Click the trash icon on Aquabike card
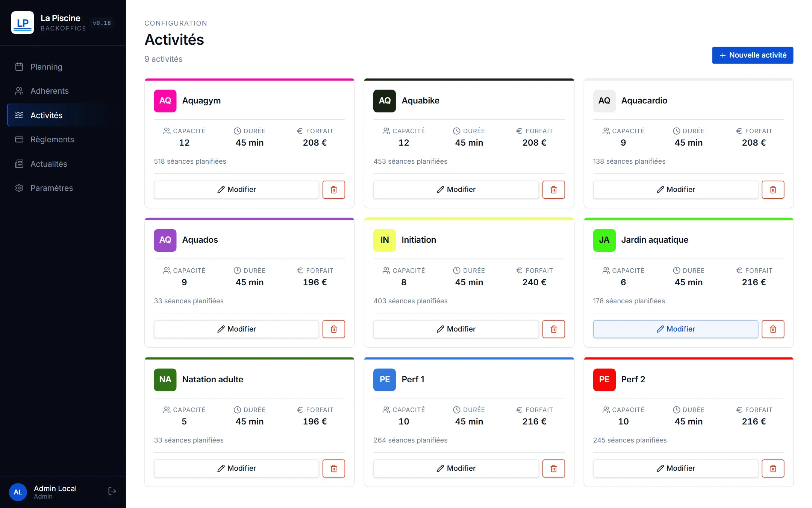 click(x=553, y=190)
